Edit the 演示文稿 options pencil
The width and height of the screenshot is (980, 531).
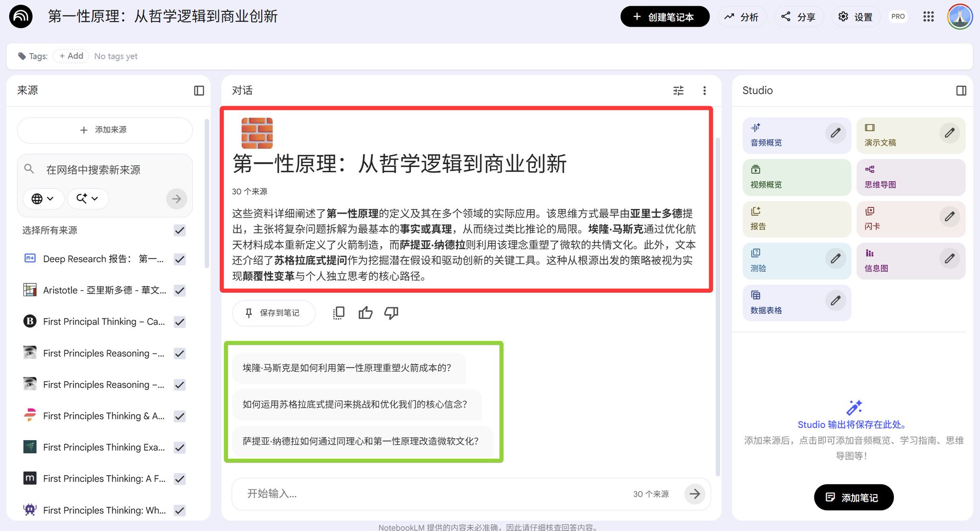pyautogui.click(x=949, y=133)
